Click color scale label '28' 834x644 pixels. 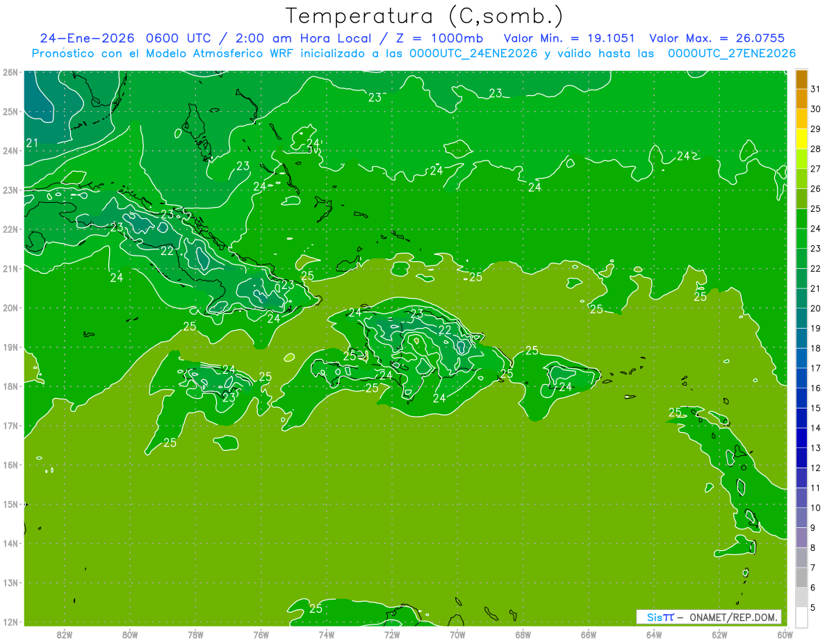tap(816, 149)
